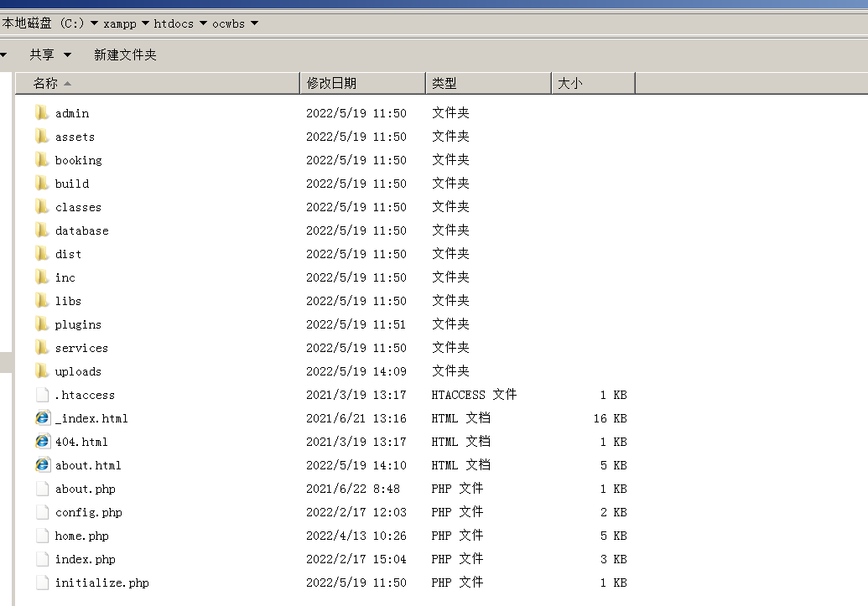Screen dimensions: 868x606
Task: Select the file name uploads
Action: pos(78,372)
